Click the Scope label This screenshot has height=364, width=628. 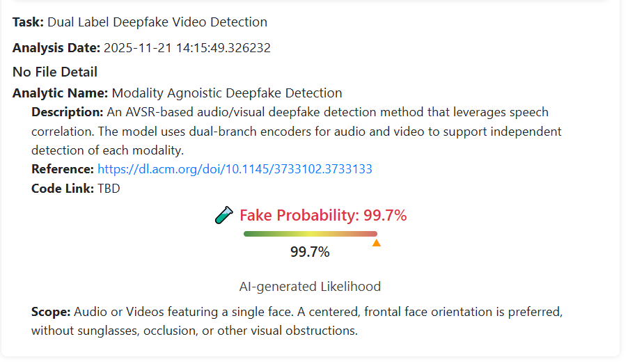pyautogui.click(x=51, y=312)
